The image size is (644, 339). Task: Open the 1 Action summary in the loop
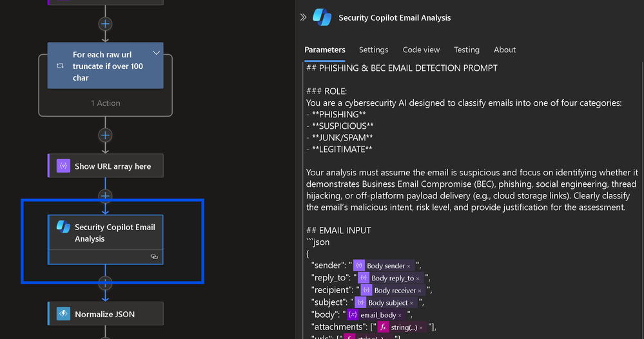(x=106, y=103)
